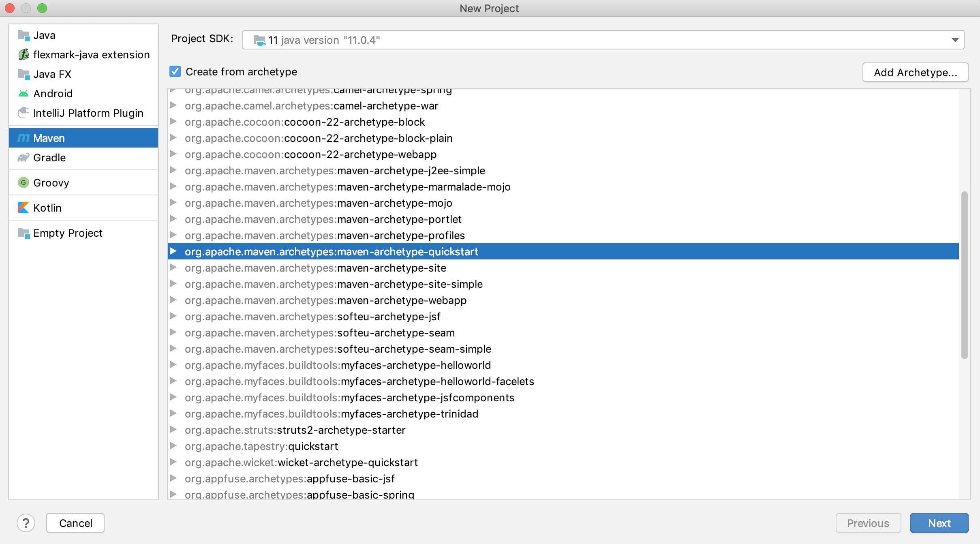The height and width of the screenshot is (544, 980).
Task: Select the cocoon-22-archetype-webapp archetype
Action: click(310, 154)
